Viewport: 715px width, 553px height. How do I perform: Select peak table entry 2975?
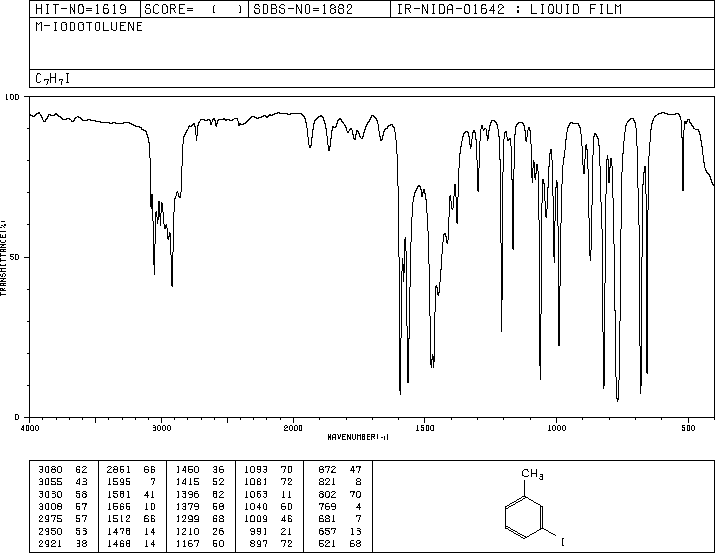tap(51, 519)
